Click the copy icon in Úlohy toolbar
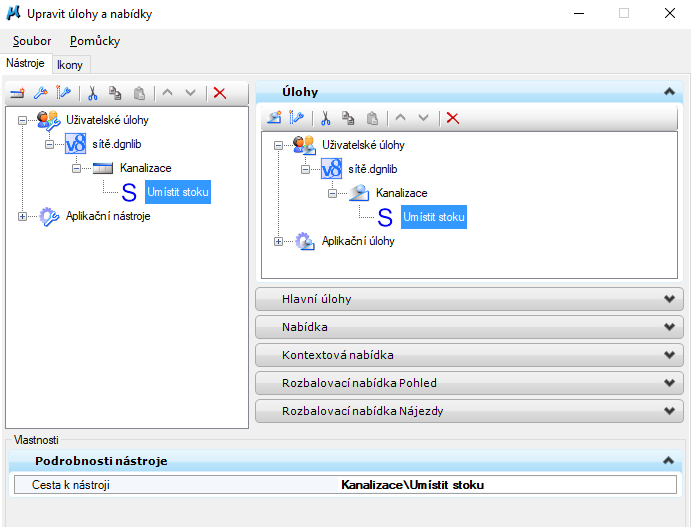This screenshot has width=691, height=527. 349,118
